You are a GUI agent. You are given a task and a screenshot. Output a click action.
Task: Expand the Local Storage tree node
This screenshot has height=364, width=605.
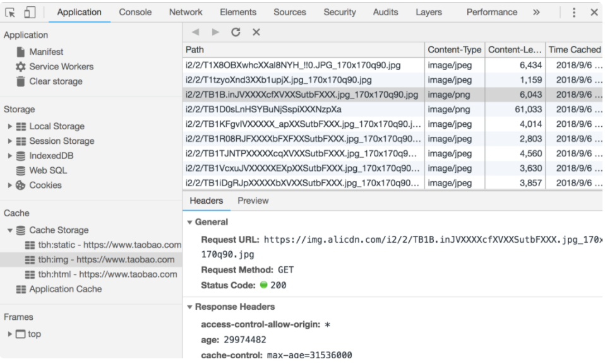[x=10, y=126]
